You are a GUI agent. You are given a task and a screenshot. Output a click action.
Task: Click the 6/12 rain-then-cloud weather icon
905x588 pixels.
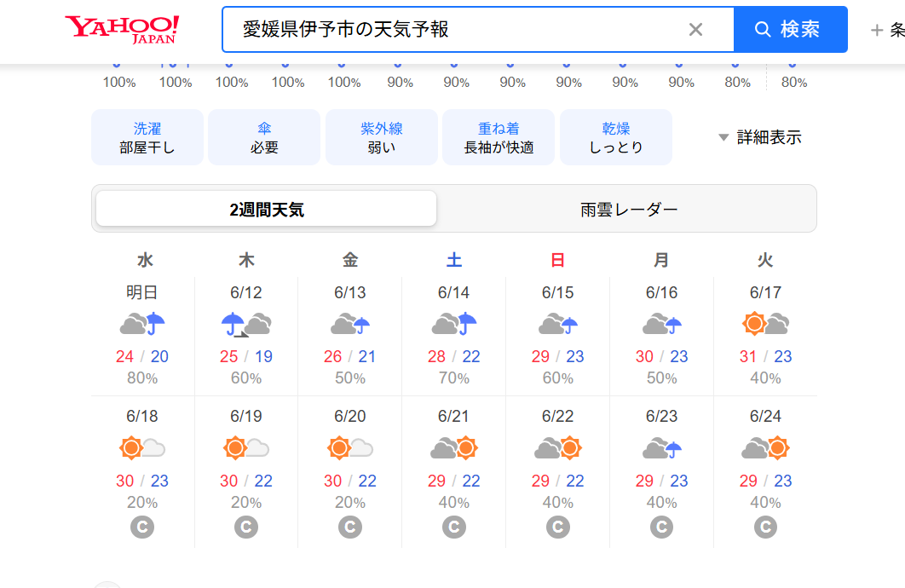[x=246, y=324]
